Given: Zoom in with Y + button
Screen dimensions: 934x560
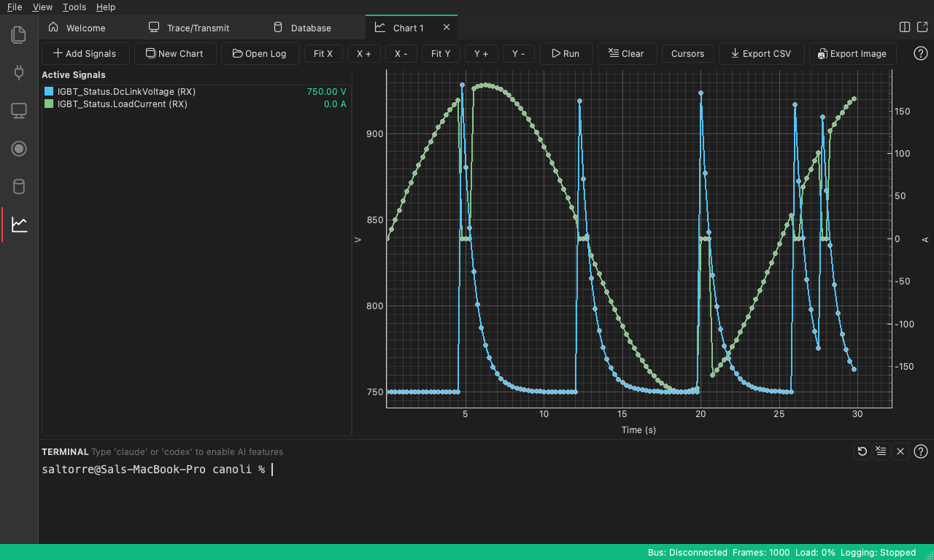Looking at the screenshot, I should click(482, 53).
